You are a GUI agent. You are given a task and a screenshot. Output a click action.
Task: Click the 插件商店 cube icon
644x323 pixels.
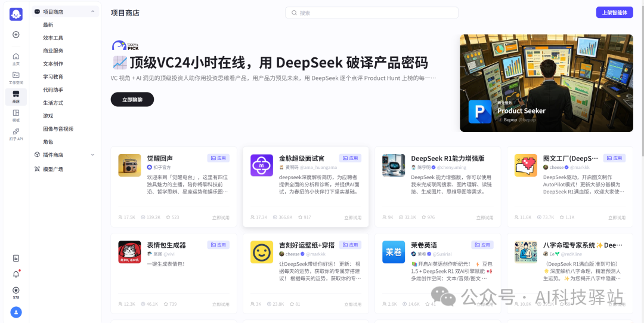[37, 155]
